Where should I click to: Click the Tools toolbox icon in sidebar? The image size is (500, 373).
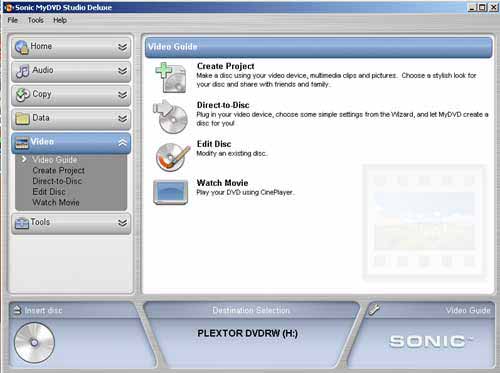click(x=22, y=223)
